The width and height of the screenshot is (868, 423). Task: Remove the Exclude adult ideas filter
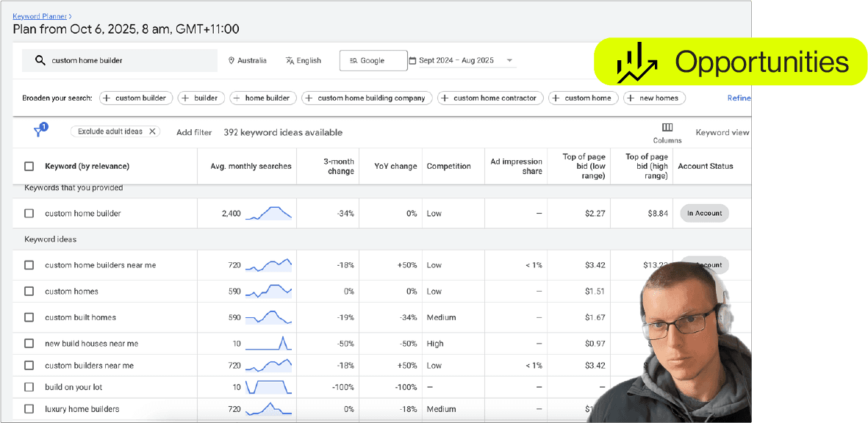(152, 131)
